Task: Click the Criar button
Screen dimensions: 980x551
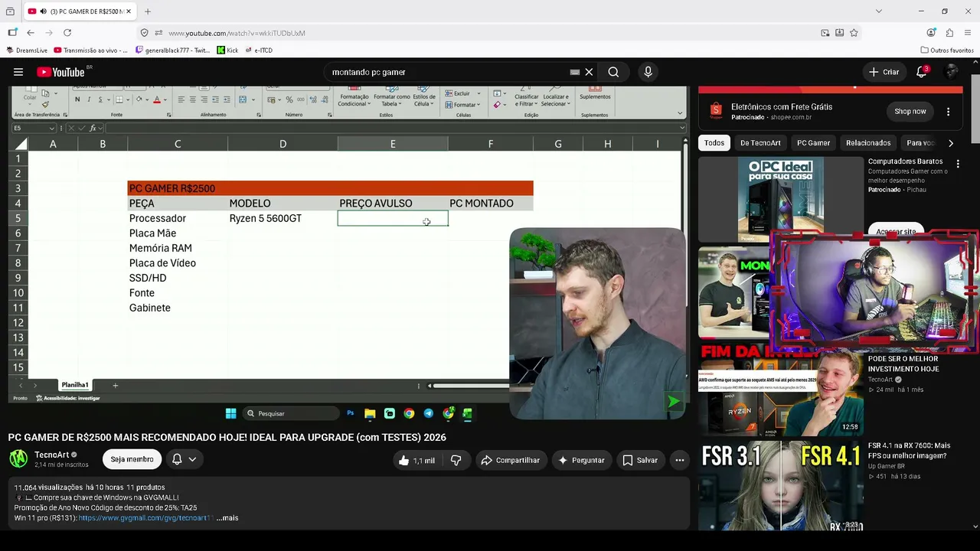Action: click(884, 72)
